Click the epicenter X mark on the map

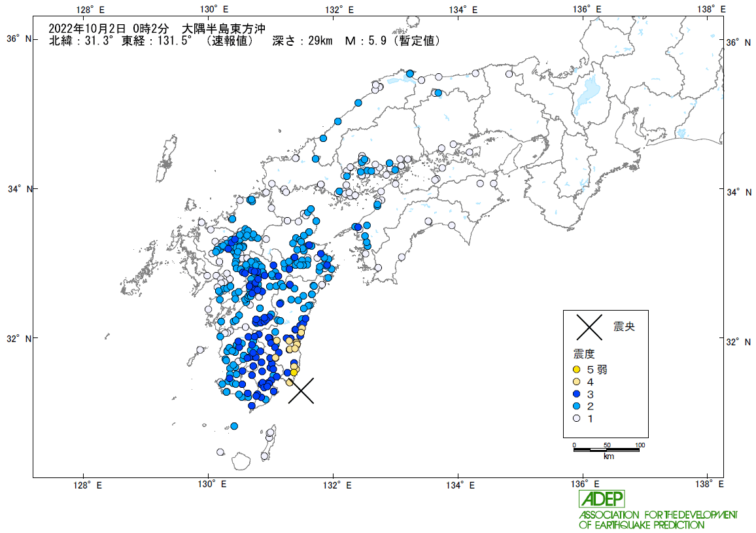301,390
